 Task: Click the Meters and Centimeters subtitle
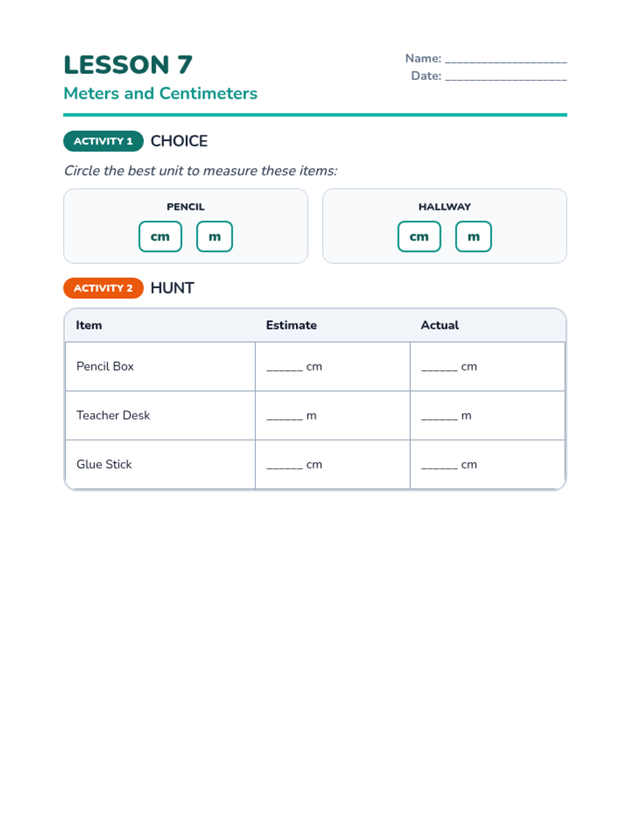pyautogui.click(x=160, y=93)
